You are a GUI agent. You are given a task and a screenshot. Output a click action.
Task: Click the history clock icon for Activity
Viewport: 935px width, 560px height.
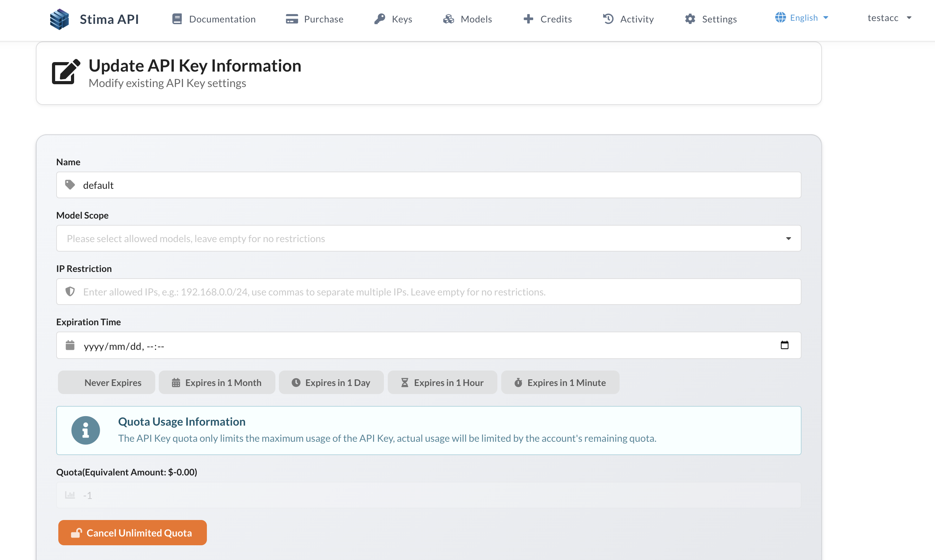click(x=608, y=19)
